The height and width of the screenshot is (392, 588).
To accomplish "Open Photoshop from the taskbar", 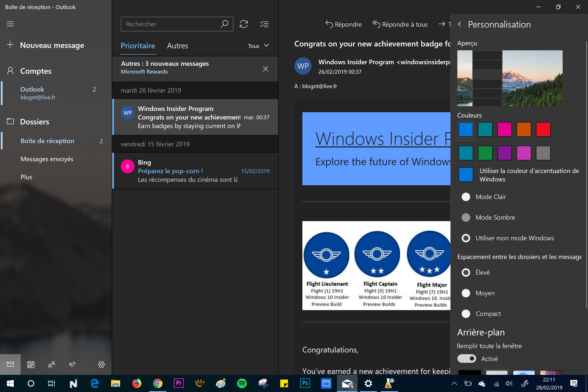I will coord(305,383).
